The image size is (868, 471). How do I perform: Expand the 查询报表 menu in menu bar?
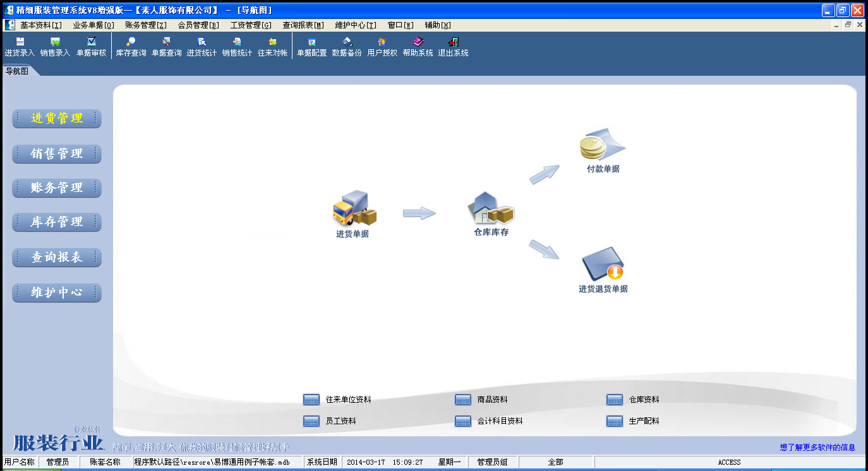pos(303,25)
